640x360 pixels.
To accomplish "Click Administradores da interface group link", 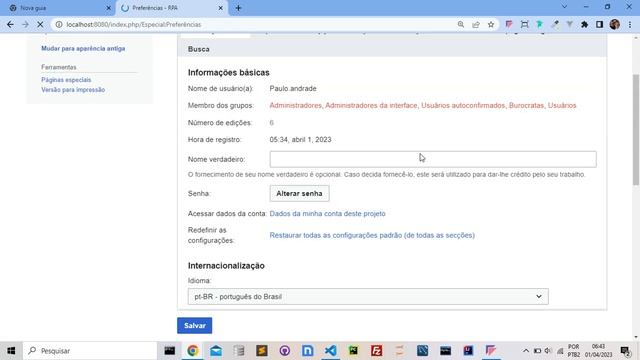I will [x=371, y=105].
